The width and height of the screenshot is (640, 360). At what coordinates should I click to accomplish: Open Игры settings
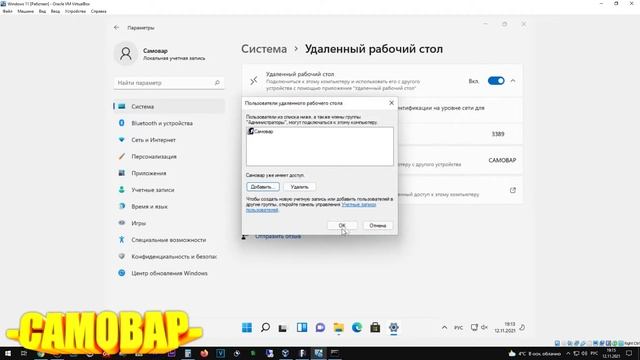pos(169,223)
